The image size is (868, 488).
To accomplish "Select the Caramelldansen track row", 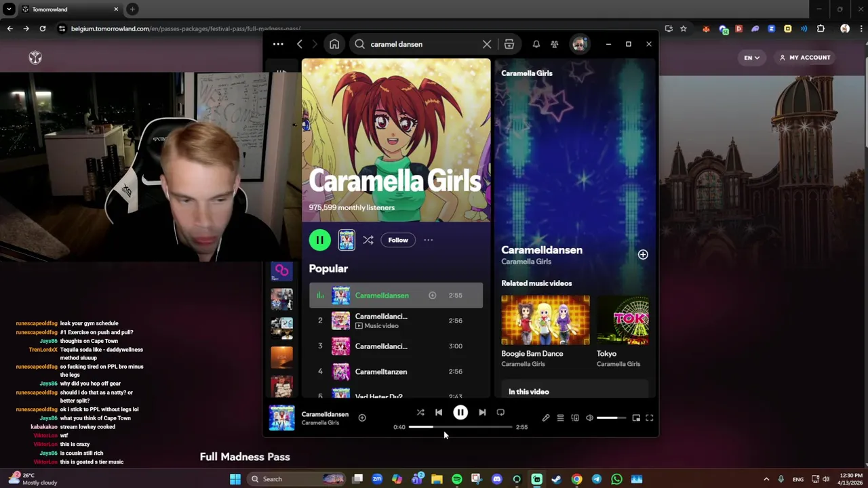I will pos(396,296).
